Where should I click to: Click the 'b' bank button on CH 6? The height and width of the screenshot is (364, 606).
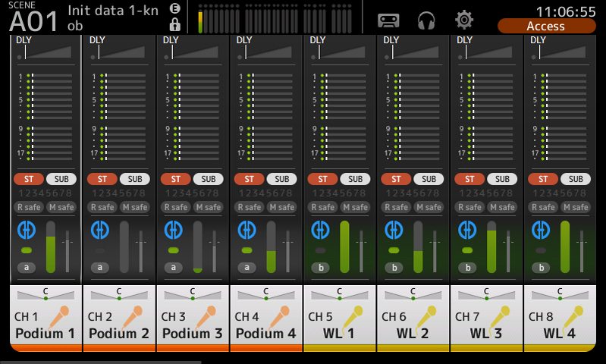pyautogui.click(x=394, y=267)
